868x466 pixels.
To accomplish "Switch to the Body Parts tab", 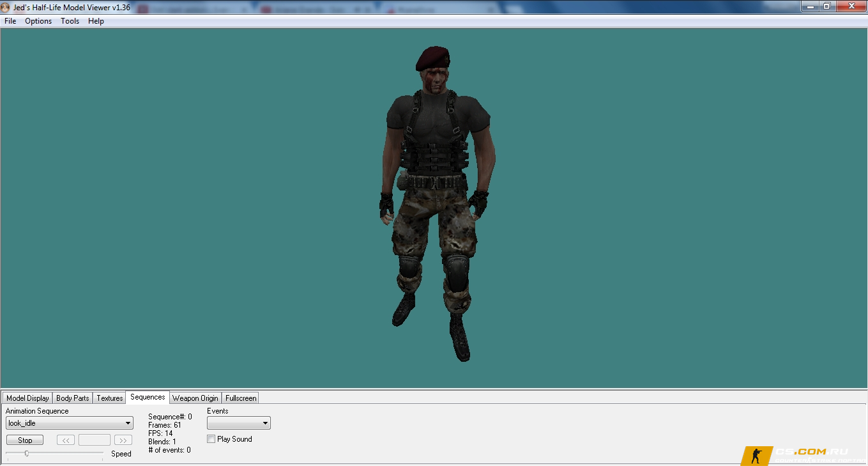I will point(72,398).
